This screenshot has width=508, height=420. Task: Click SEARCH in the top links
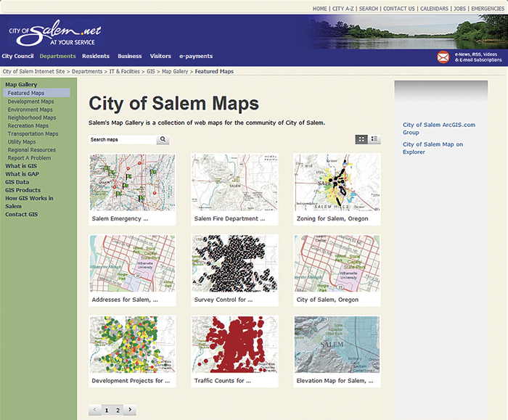pyautogui.click(x=369, y=9)
